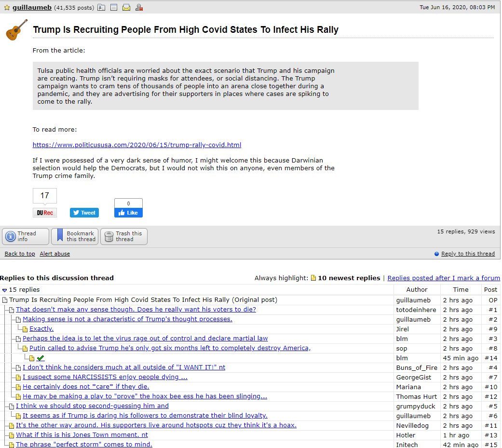
Task: Click the post timestamp Tue Jun 16, 2020
Action: (x=457, y=7)
